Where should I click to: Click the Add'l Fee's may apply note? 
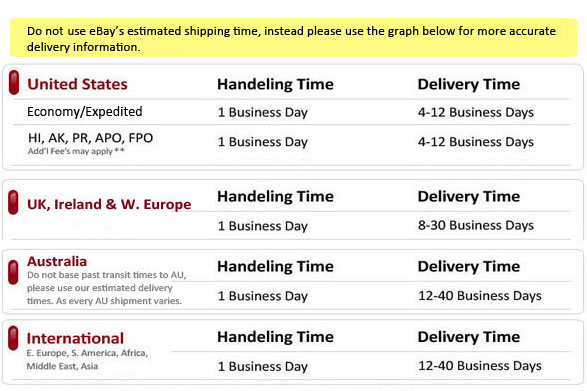(x=76, y=151)
